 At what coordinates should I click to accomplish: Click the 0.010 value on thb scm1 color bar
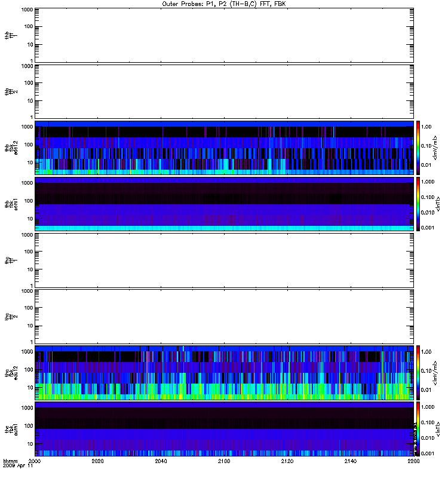click(428, 213)
